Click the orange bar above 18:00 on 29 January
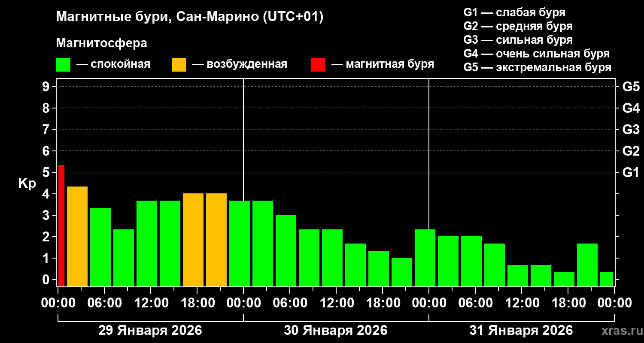 coord(193,240)
